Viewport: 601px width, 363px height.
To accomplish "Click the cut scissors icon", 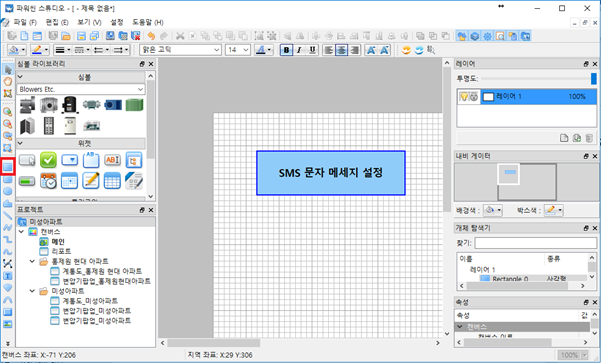I will 180,36.
